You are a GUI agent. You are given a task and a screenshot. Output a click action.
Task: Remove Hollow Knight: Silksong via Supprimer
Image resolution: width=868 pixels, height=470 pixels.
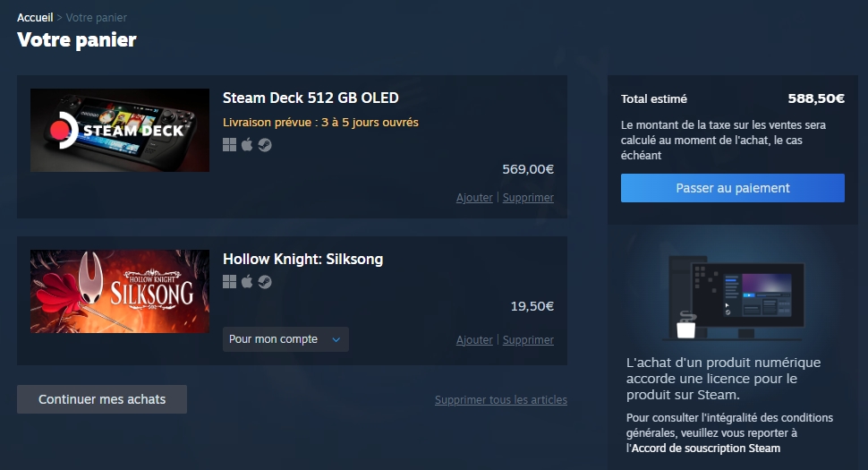(x=528, y=340)
